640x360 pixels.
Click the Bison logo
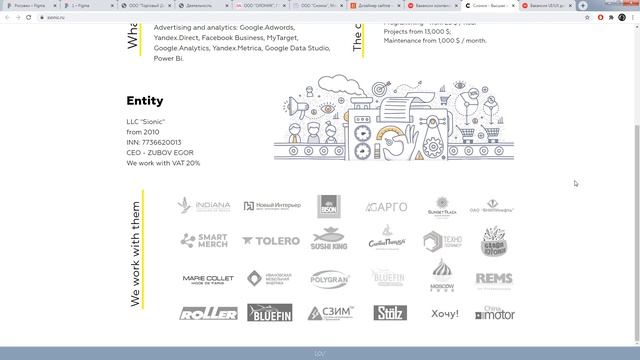(x=329, y=206)
